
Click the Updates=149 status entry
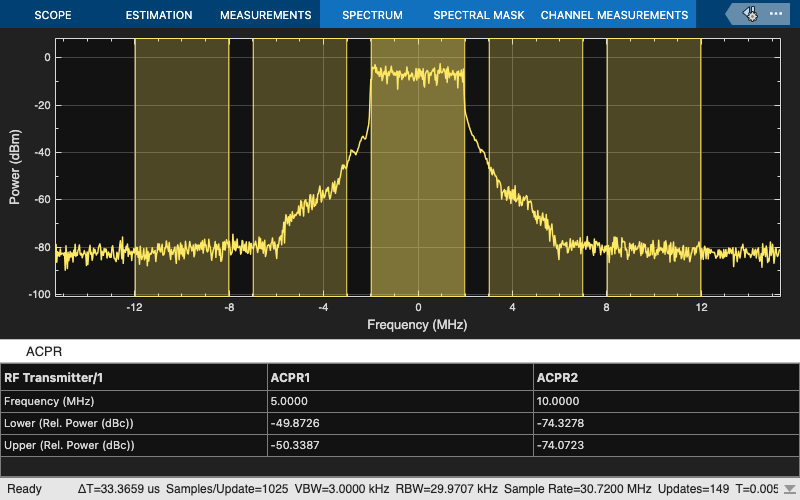pos(693,489)
